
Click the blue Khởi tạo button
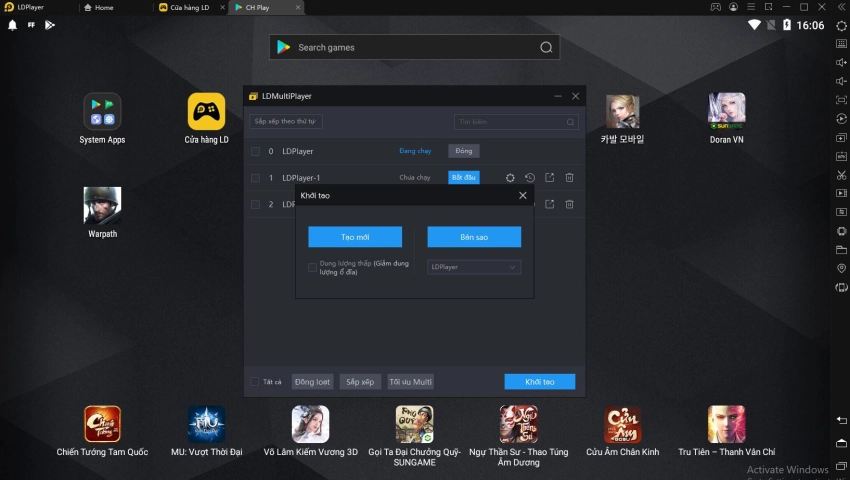point(539,382)
